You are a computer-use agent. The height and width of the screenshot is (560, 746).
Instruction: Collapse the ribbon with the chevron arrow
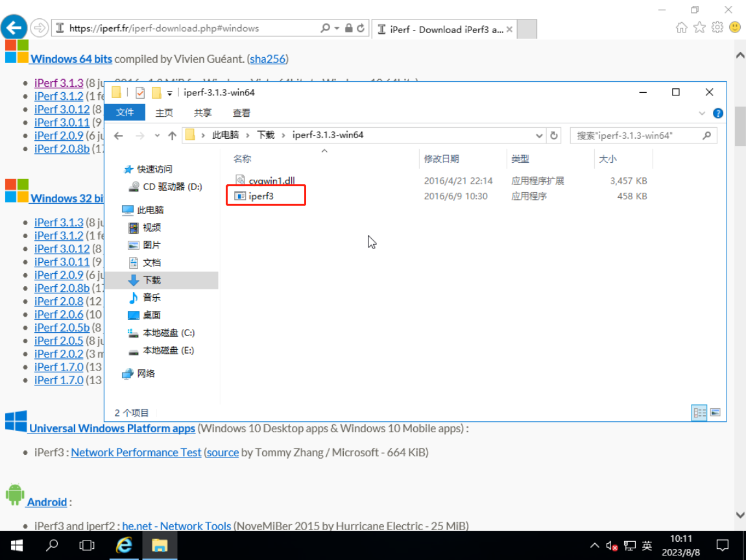[703, 112]
